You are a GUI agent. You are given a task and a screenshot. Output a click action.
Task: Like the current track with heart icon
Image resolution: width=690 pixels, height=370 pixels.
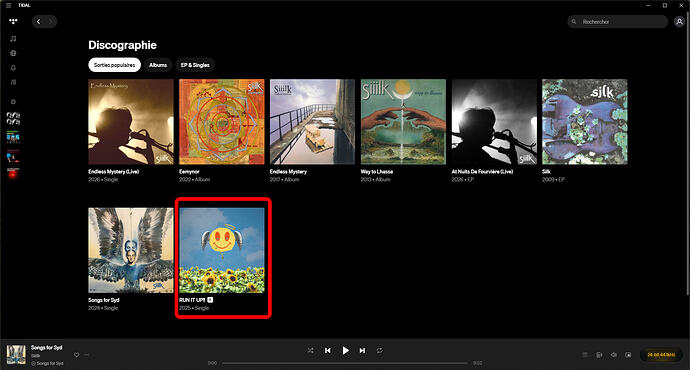click(x=77, y=355)
